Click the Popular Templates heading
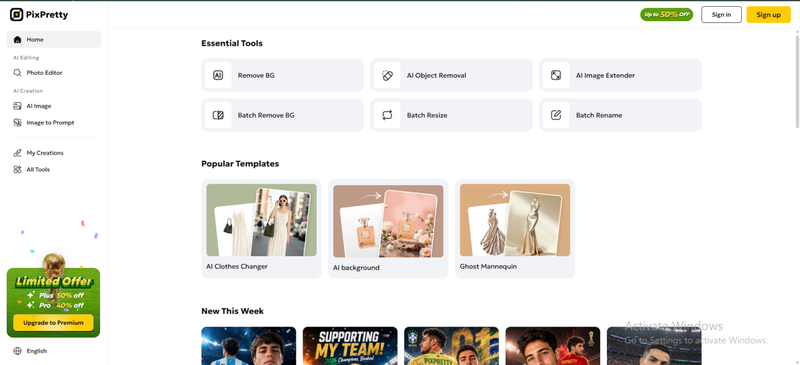Image resolution: width=800 pixels, height=365 pixels. pyautogui.click(x=240, y=164)
